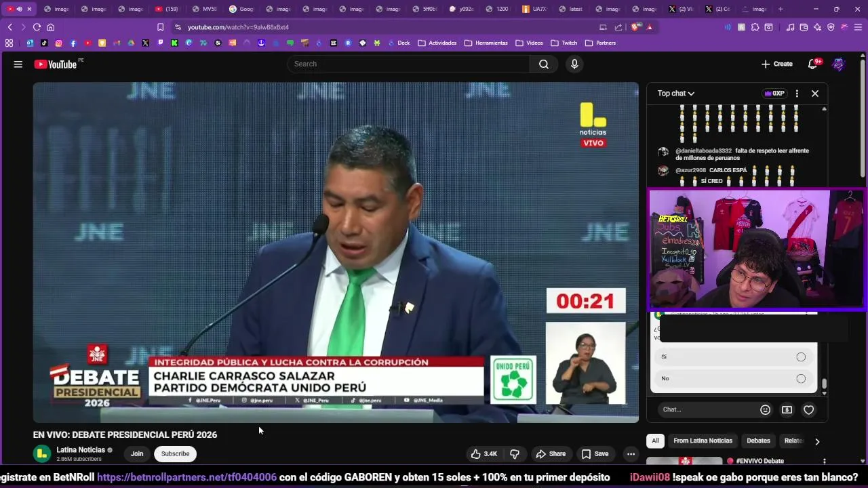The width and height of the screenshot is (868, 488).
Task: Open the #ENVIVO Debate suggested video thumbnail
Action: click(x=684, y=462)
